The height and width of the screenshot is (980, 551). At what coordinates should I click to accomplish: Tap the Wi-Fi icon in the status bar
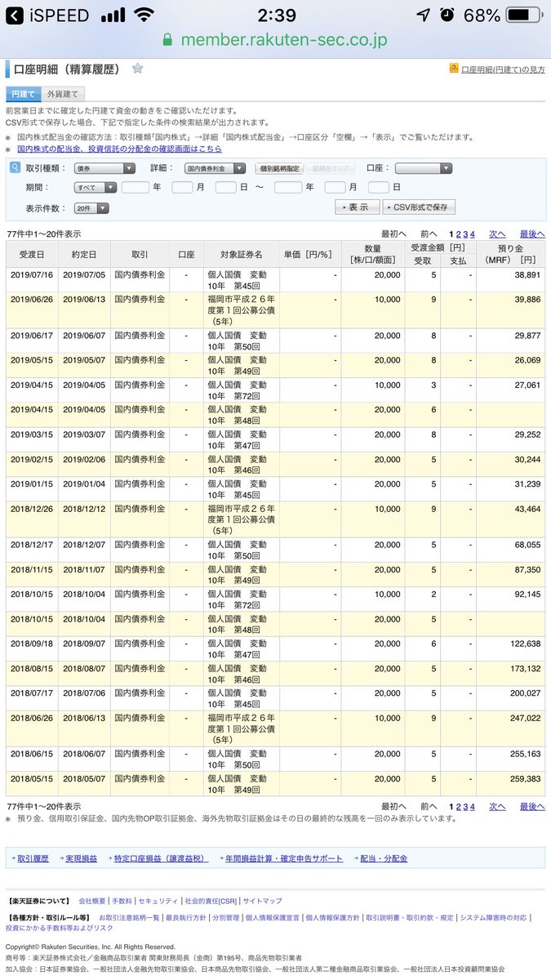point(144,16)
